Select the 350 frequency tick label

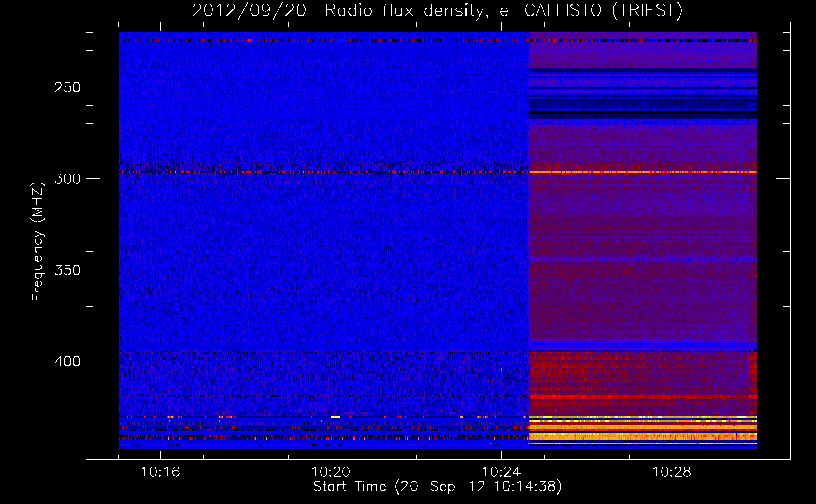(x=68, y=270)
